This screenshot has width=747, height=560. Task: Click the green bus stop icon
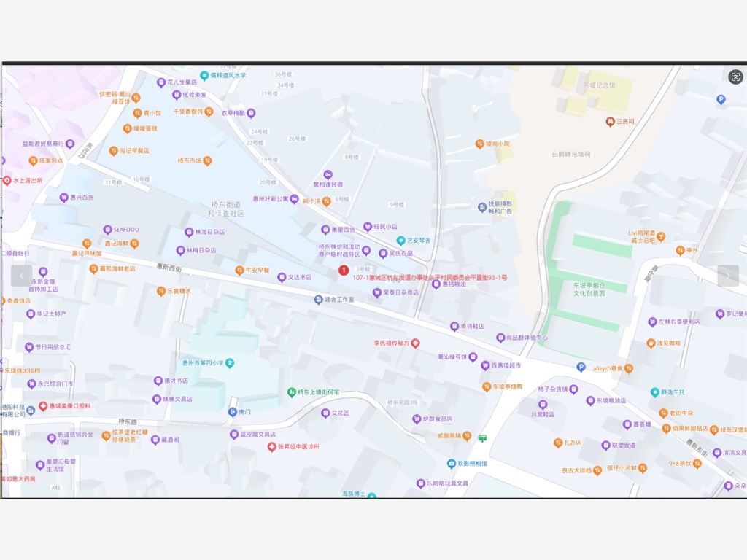(x=482, y=438)
